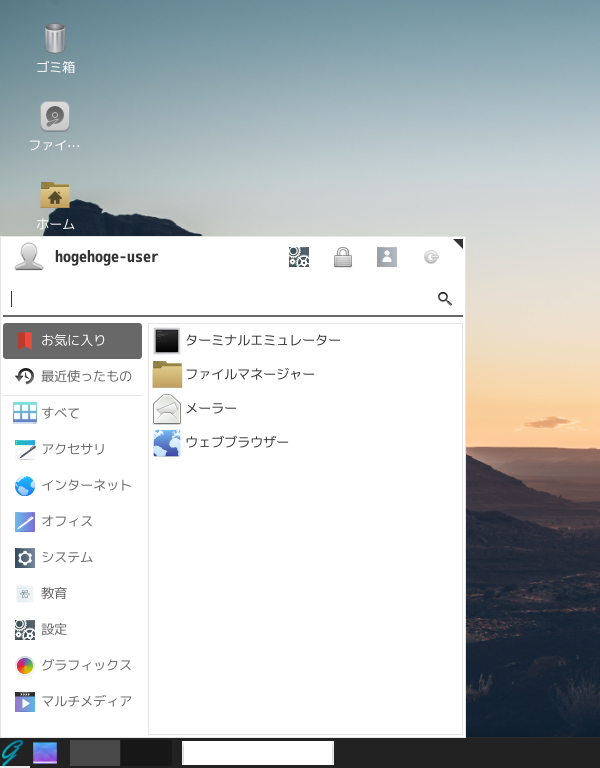Open the グラフィックス category
600x768 pixels.
pyautogui.click(x=72, y=665)
